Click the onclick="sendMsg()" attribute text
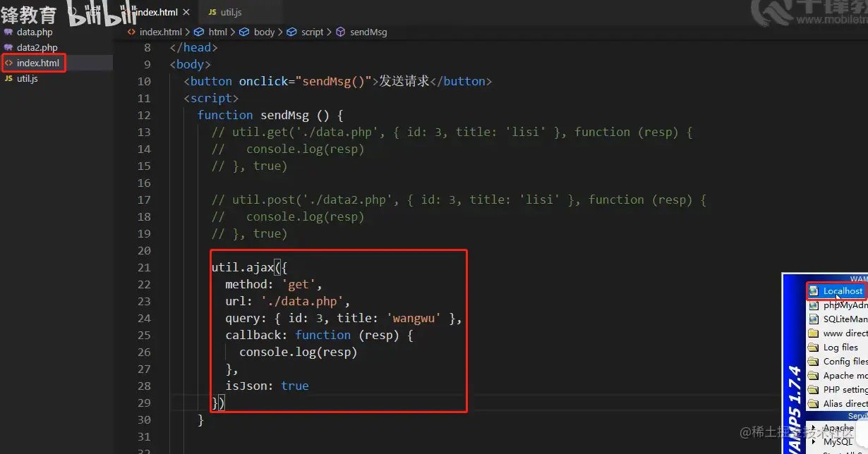The height and width of the screenshot is (454, 868). point(306,82)
